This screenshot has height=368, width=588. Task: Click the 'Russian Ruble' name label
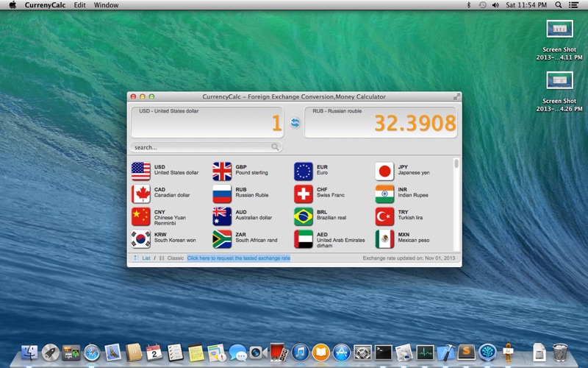click(x=252, y=195)
